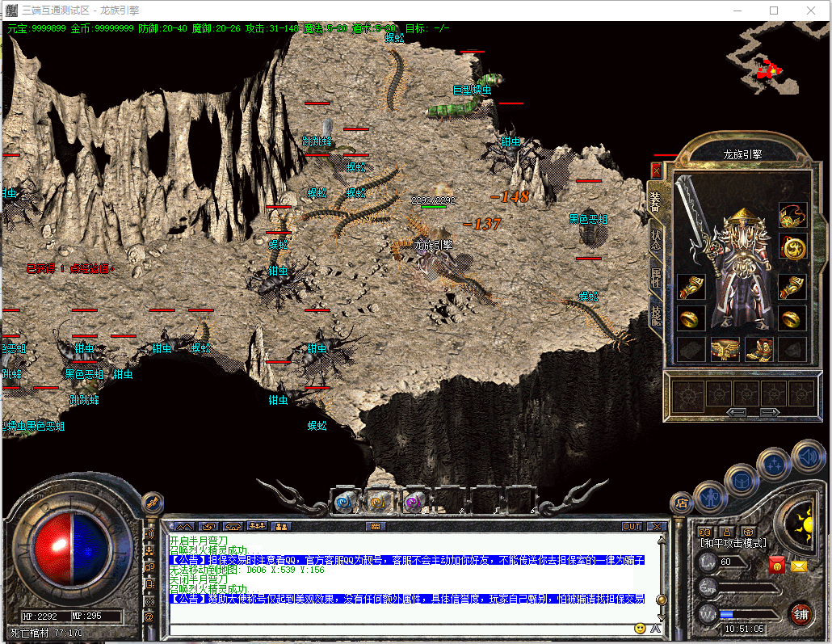832x644 pixels.
Task: Toggle the sound speaker round button
Action: pyautogui.click(x=808, y=457)
